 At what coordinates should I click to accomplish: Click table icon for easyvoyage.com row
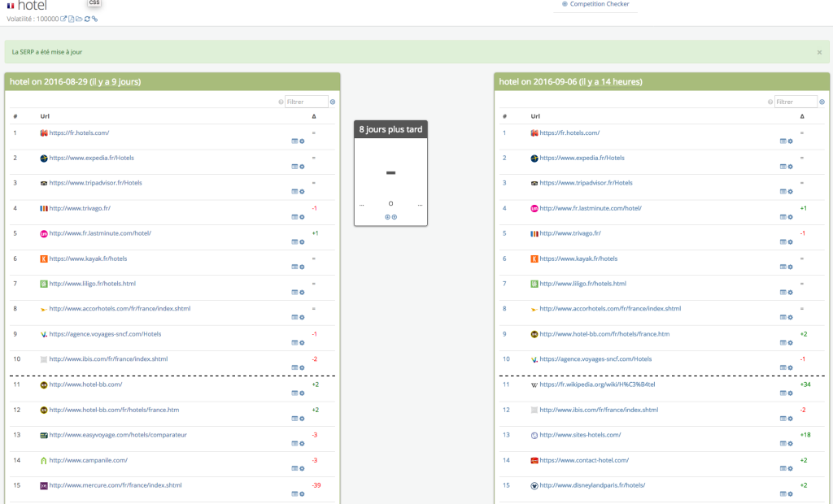coord(294,444)
